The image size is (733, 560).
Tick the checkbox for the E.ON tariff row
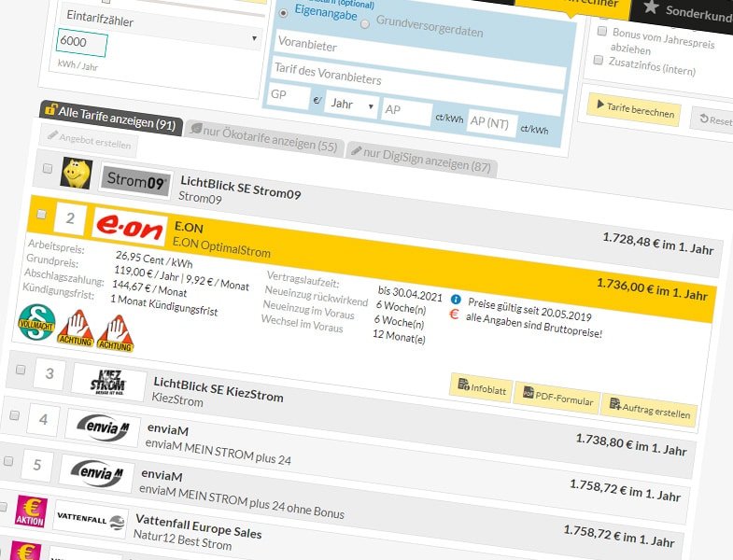40,215
